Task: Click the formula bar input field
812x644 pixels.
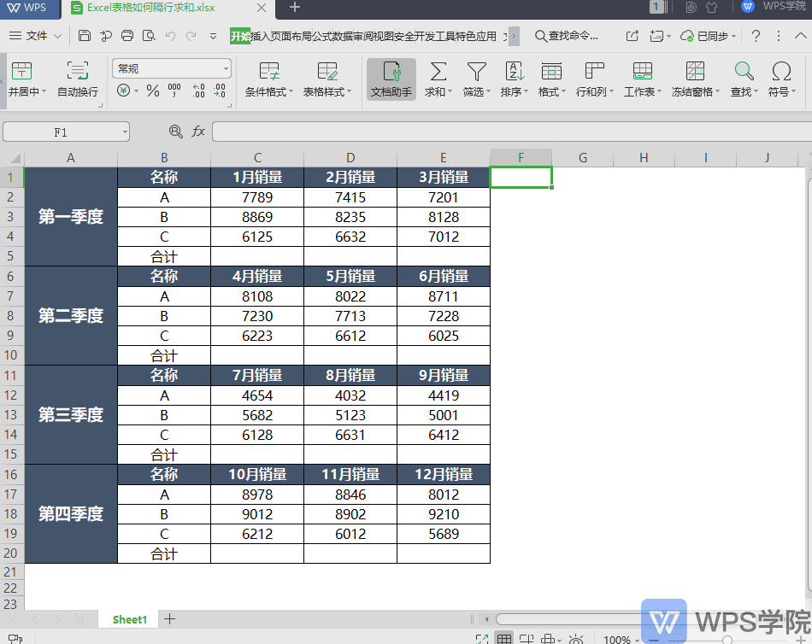Action: (504, 132)
